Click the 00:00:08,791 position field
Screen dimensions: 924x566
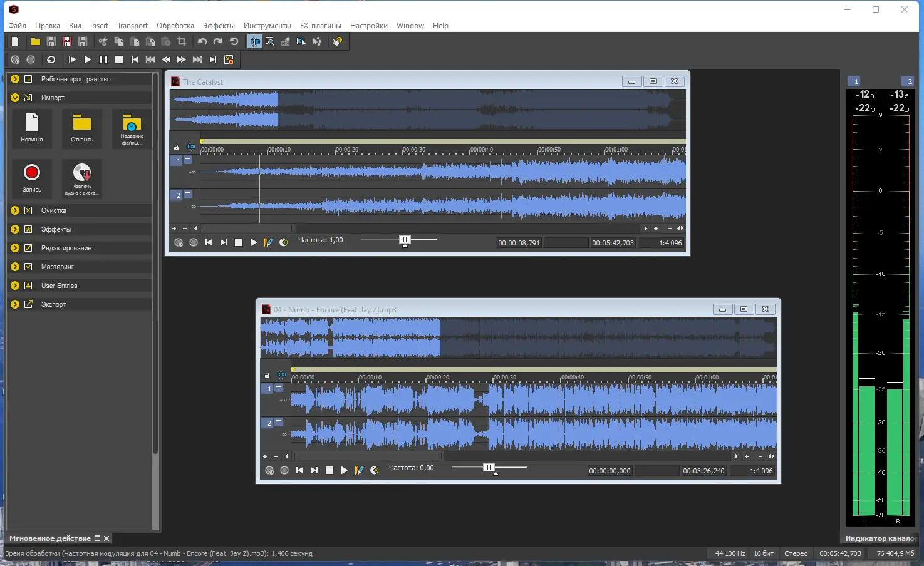click(x=519, y=243)
